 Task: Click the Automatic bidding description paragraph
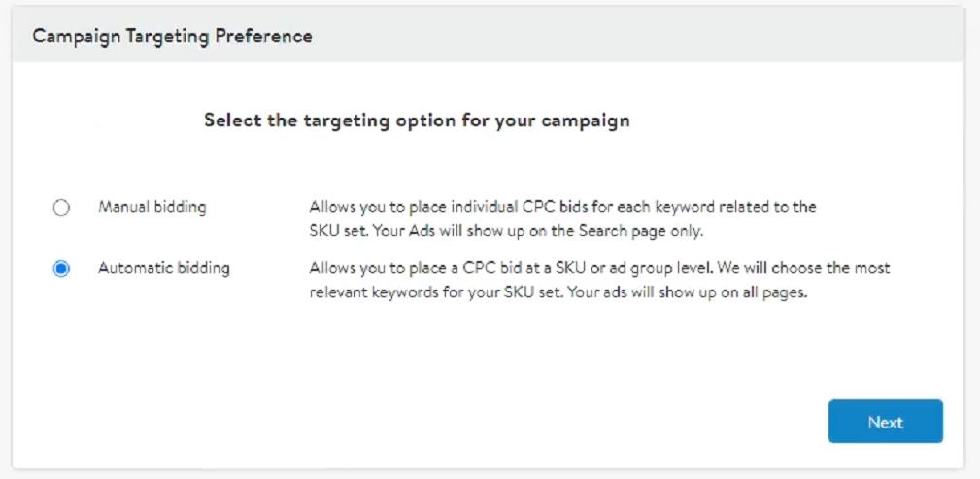click(598, 280)
